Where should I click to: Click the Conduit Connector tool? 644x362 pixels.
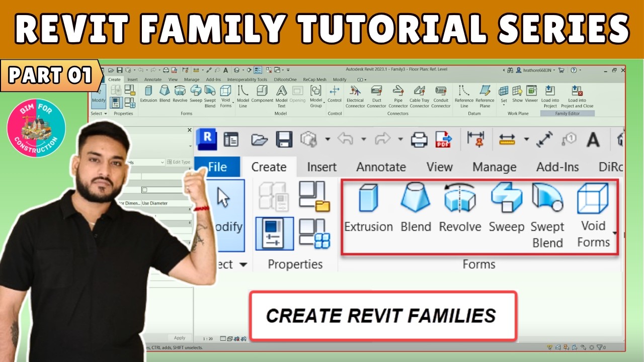tap(441, 97)
